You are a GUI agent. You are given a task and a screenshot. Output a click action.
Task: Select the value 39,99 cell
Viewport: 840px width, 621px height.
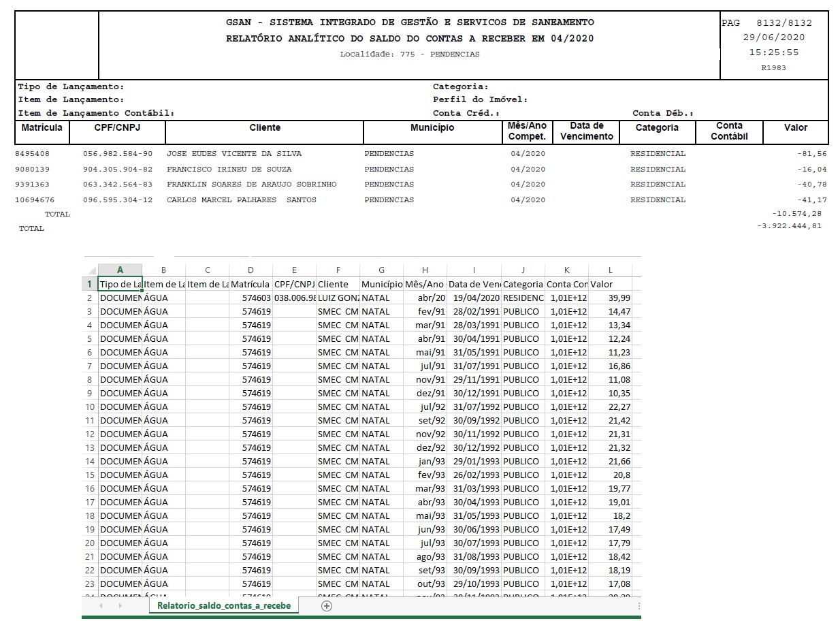[610, 298]
